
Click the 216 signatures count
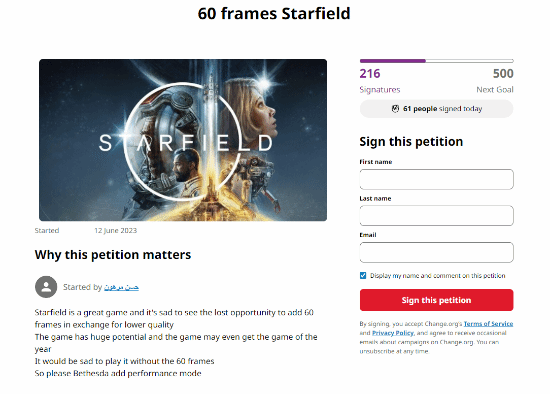click(370, 74)
